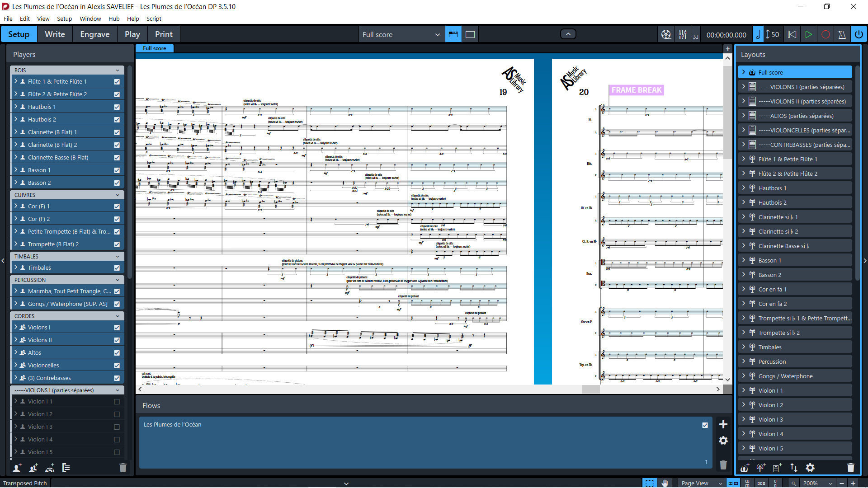Show the video window
This screenshot has width=868, height=488.
coord(666,34)
